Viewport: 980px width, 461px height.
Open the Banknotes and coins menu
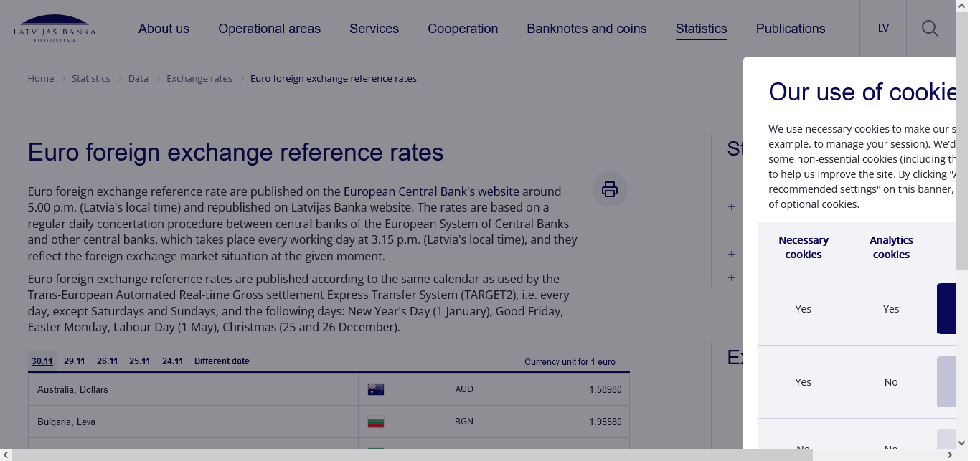[586, 29]
